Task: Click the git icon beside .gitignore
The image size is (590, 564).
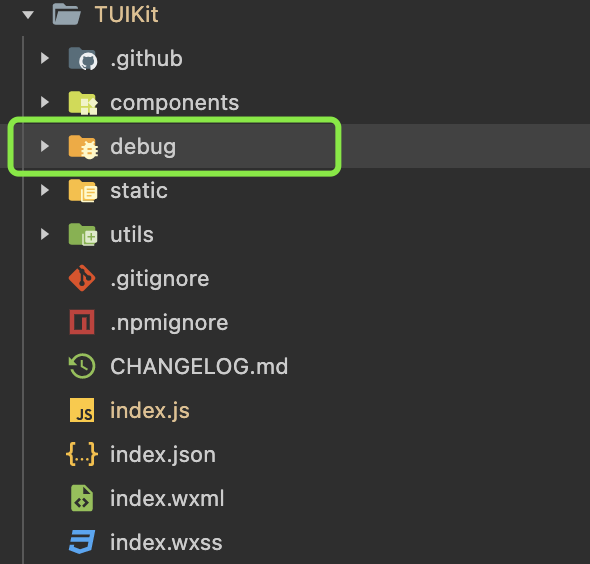Action: coord(82,278)
